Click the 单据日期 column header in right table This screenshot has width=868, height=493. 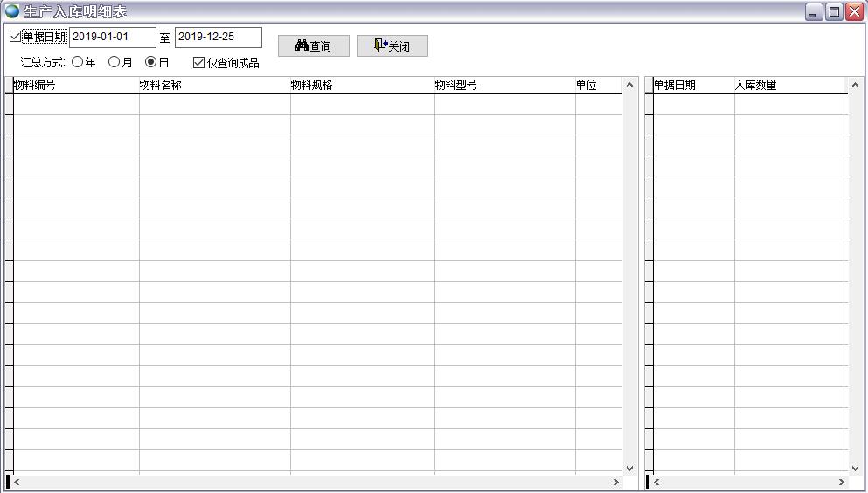(693, 85)
